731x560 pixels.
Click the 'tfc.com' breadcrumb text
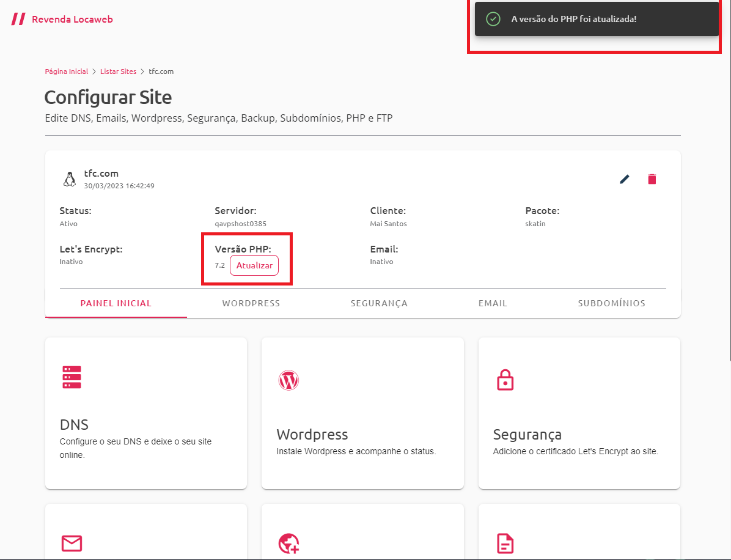point(161,72)
